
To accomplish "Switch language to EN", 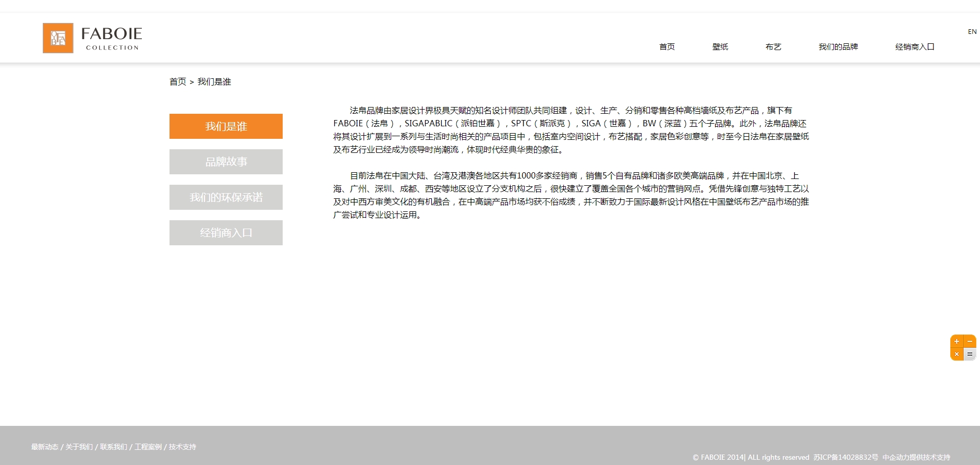I will (972, 32).
